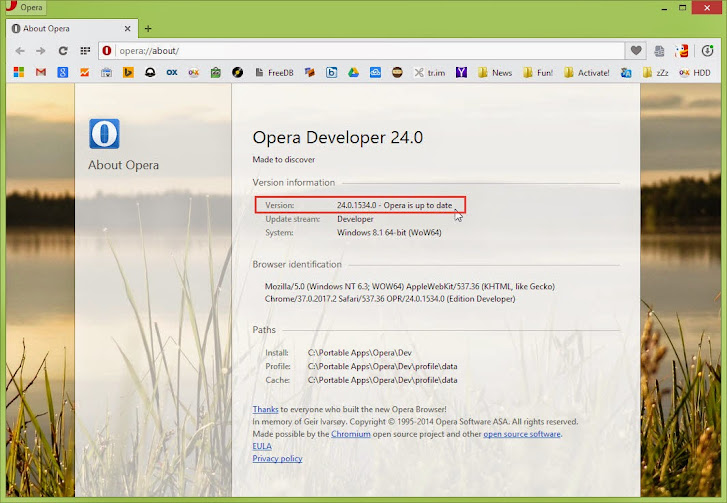Click the Mozilla/5.0 user agent string
The image size is (727, 503).
(410, 293)
